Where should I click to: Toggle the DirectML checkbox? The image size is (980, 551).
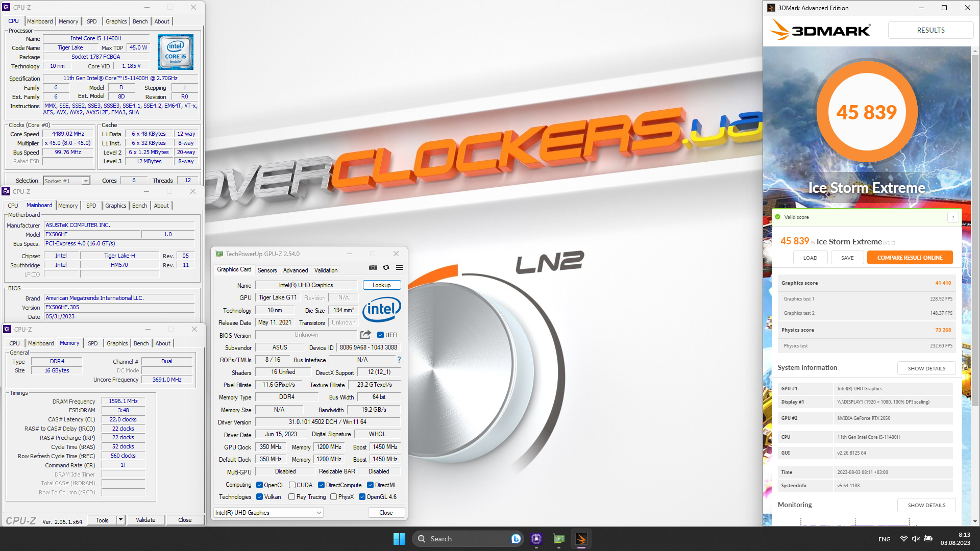[x=370, y=485]
